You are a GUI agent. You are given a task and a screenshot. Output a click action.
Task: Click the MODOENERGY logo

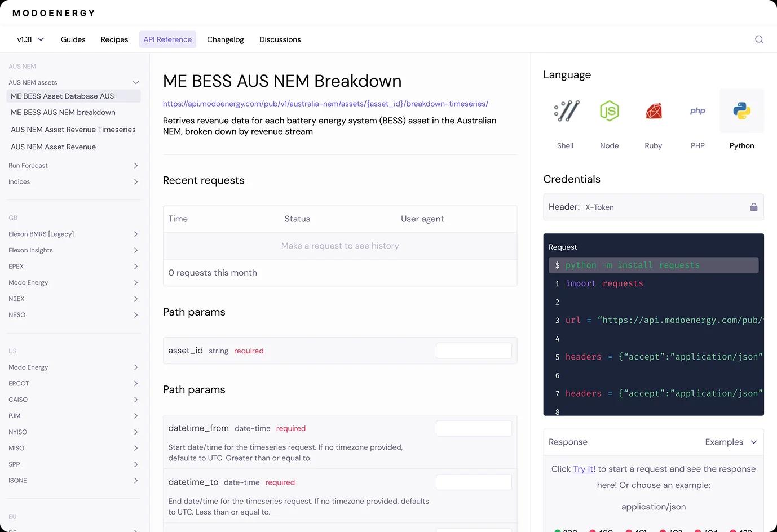(x=54, y=13)
